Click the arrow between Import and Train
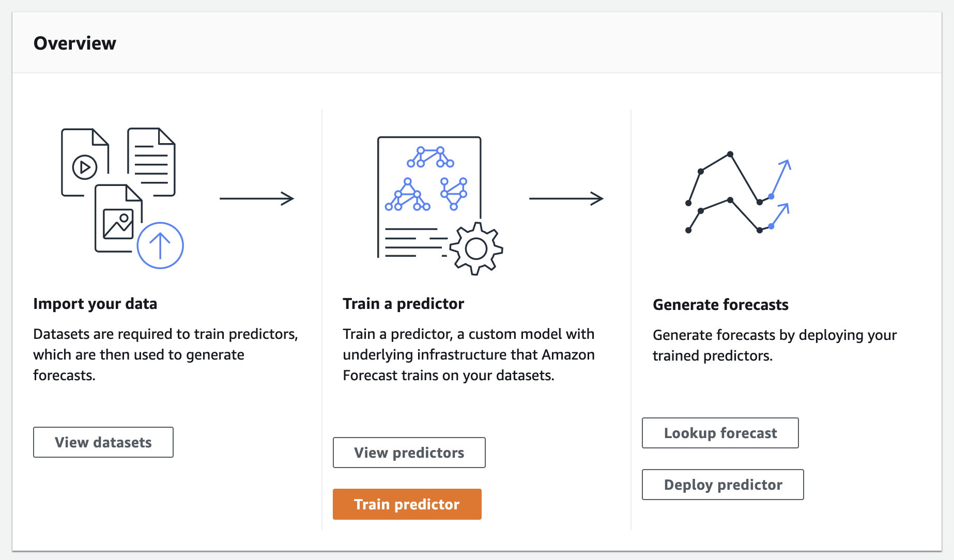The width and height of the screenshot is (954, 560). tap(257, 198)
